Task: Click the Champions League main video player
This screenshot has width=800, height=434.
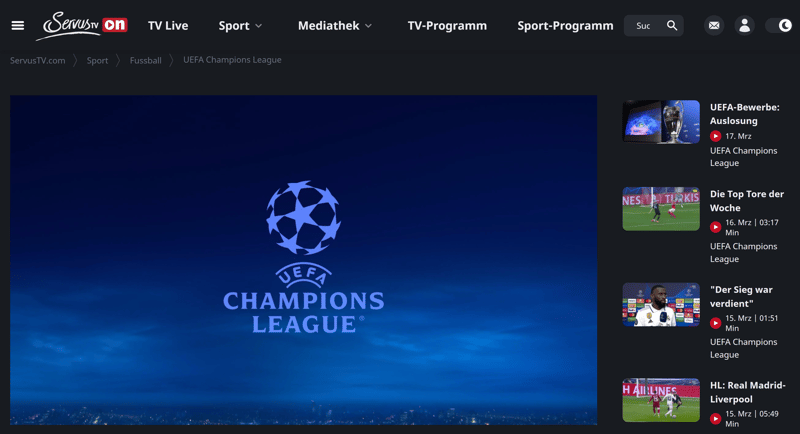Action: [304, 260]
